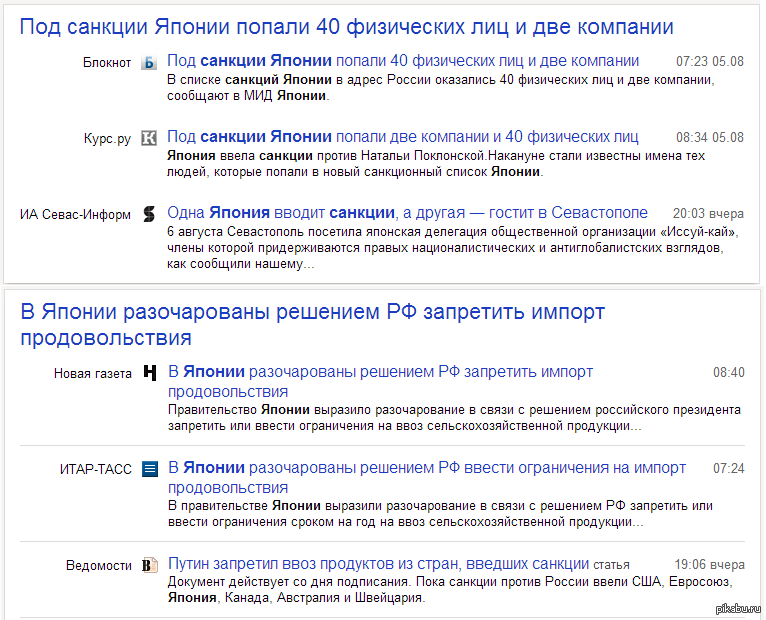Click the ИТАР-ТАСС source icon
766x620 pixels.
click(x=150, y=469)
